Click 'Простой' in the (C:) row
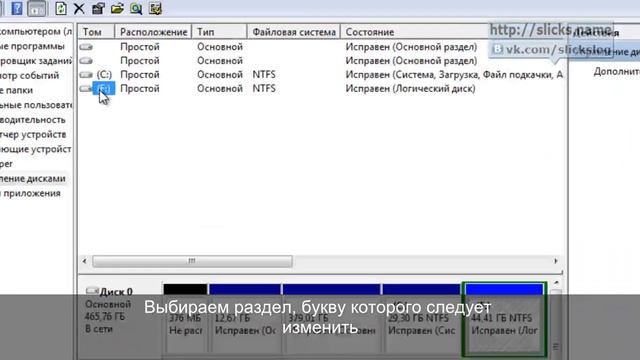Viewport: 640px width, 360px height. [140, 75]
